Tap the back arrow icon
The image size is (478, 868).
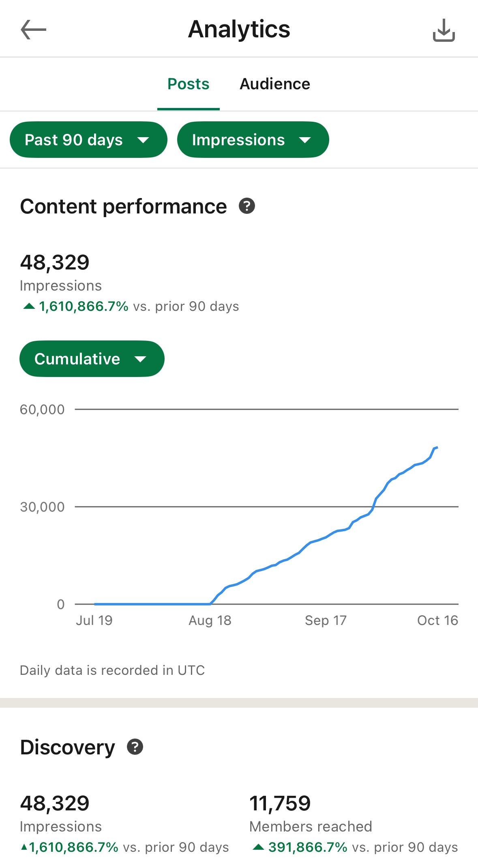coord(34,30)
